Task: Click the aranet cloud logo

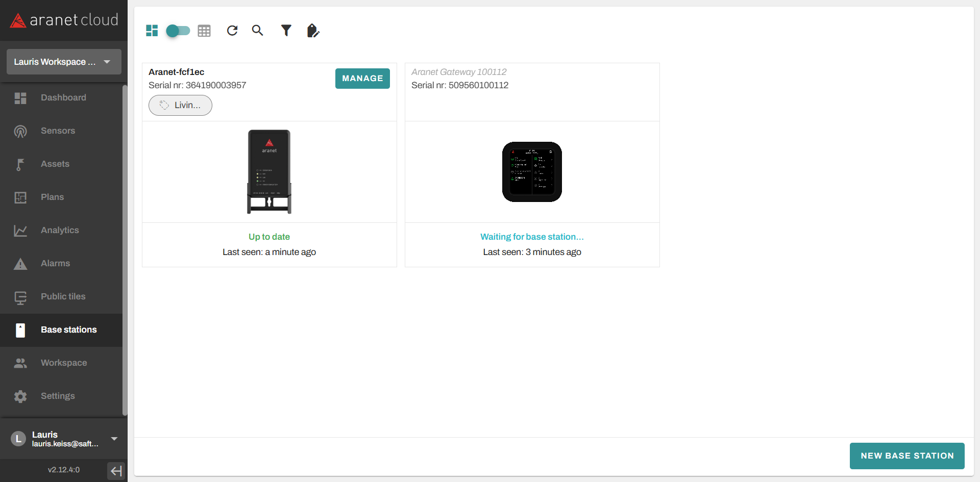Action: coord(64,20)
